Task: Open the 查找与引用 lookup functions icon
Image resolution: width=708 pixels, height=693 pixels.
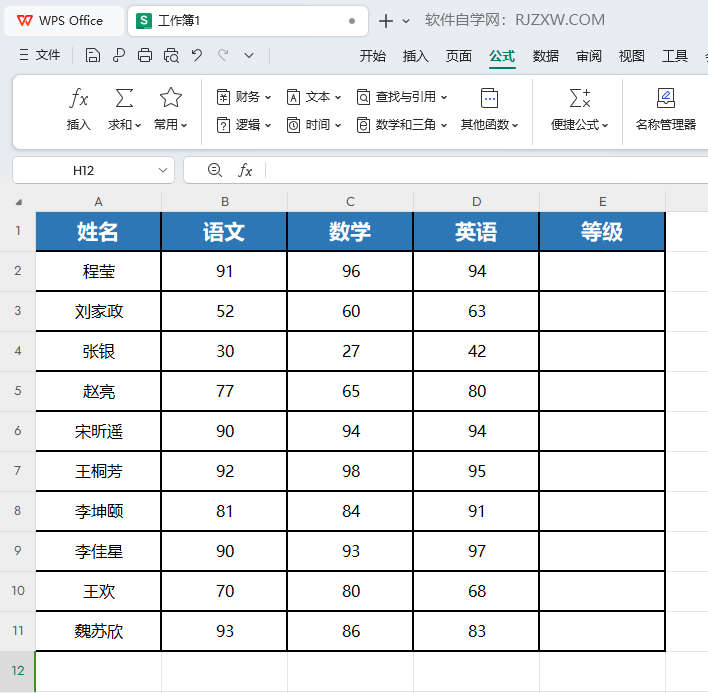Action: click(363, 97)
